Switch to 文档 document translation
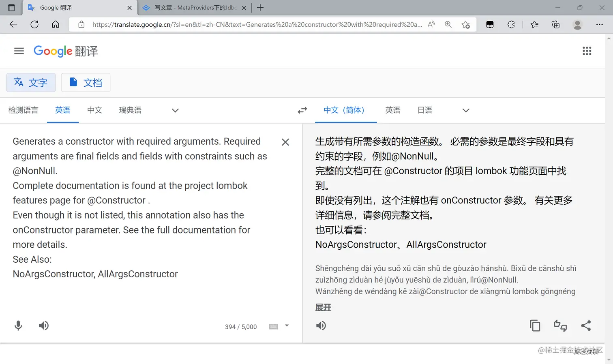Screen dimensions: 613x364 point(86,83)
